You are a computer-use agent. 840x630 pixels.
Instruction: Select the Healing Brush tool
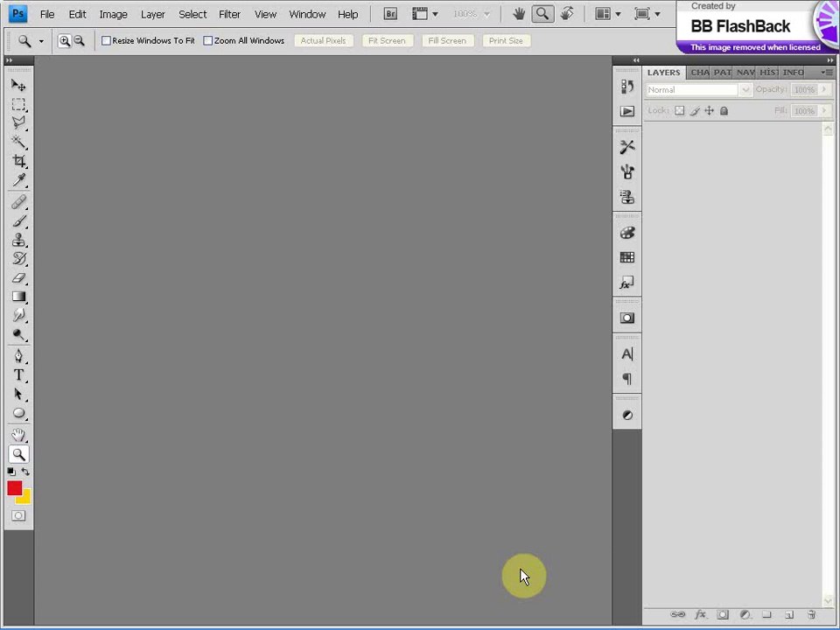coord(18,202)
